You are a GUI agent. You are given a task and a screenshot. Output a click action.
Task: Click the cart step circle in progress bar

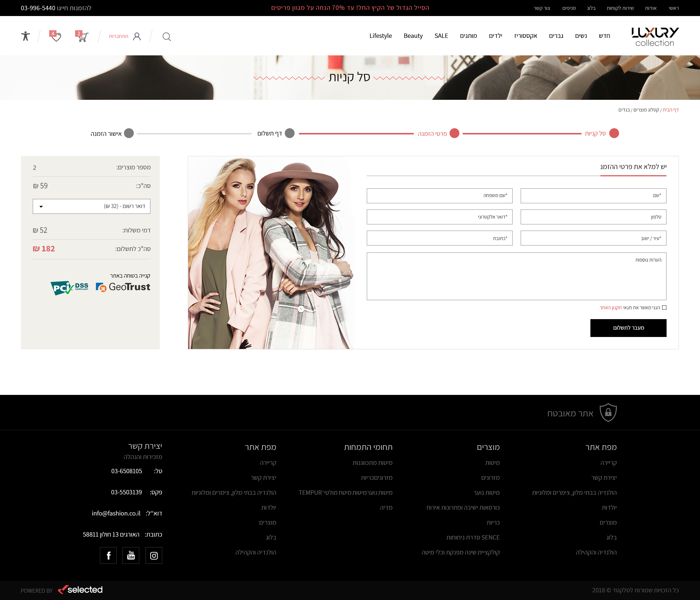pos(614,133)
